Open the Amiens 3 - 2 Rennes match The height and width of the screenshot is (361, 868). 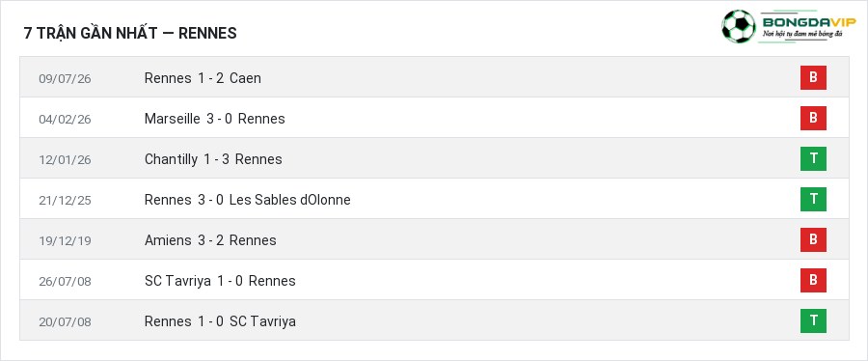pos(210,239)
